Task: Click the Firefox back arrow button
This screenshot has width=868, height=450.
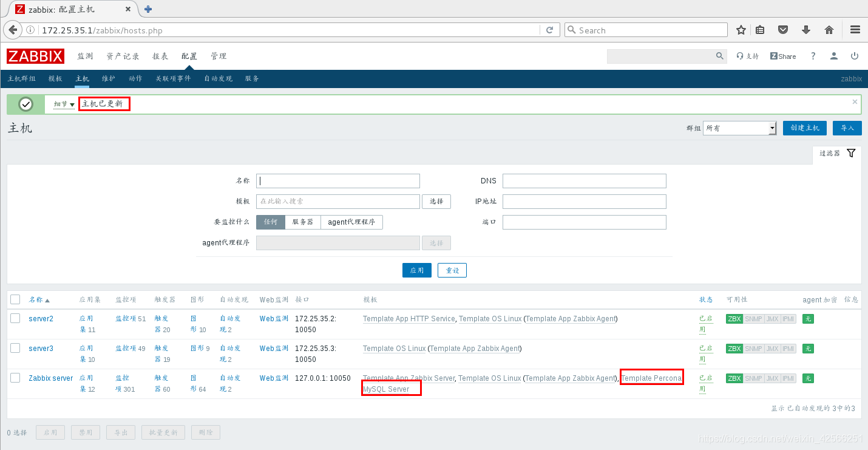Action: point(13,30)
